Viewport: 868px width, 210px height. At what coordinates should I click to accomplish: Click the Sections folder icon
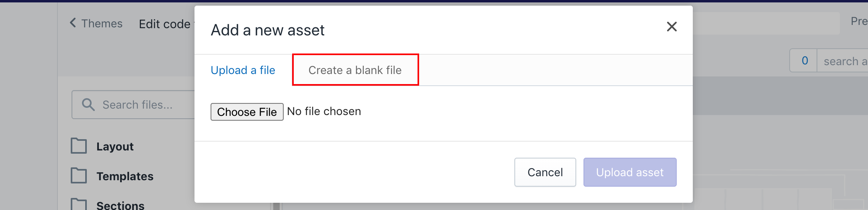pyautogui.click(x=79, y=204)
